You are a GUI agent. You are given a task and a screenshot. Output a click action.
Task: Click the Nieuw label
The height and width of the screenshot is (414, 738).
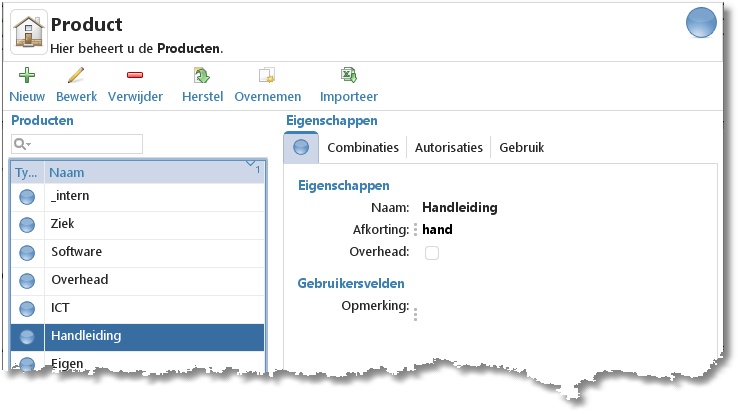pos(27,96)
